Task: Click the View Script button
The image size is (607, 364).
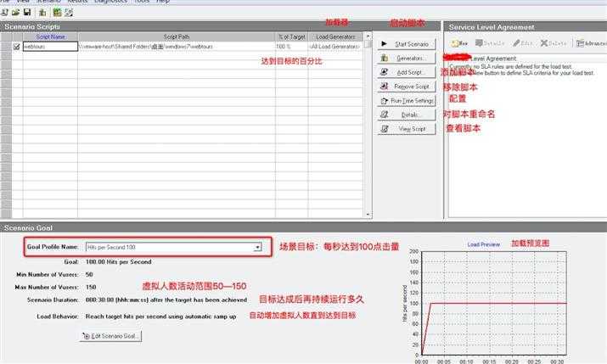Action: click(x=407, y=129)
